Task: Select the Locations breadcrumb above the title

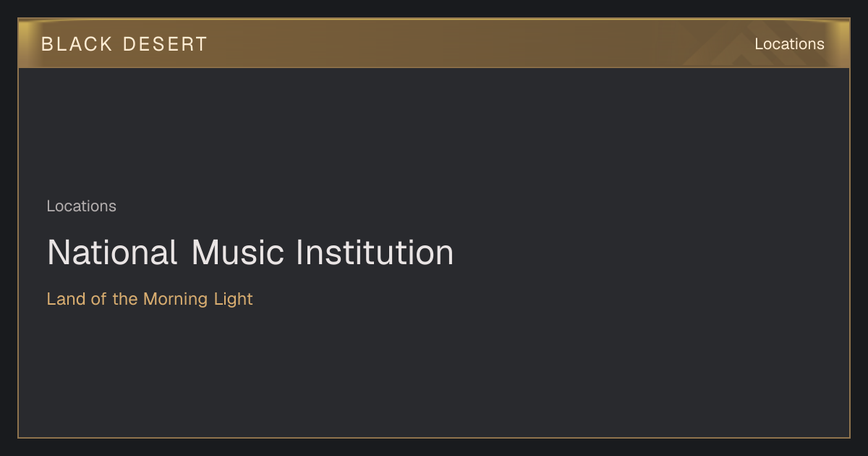Action: pyautogui.click(x=81, y=206)
